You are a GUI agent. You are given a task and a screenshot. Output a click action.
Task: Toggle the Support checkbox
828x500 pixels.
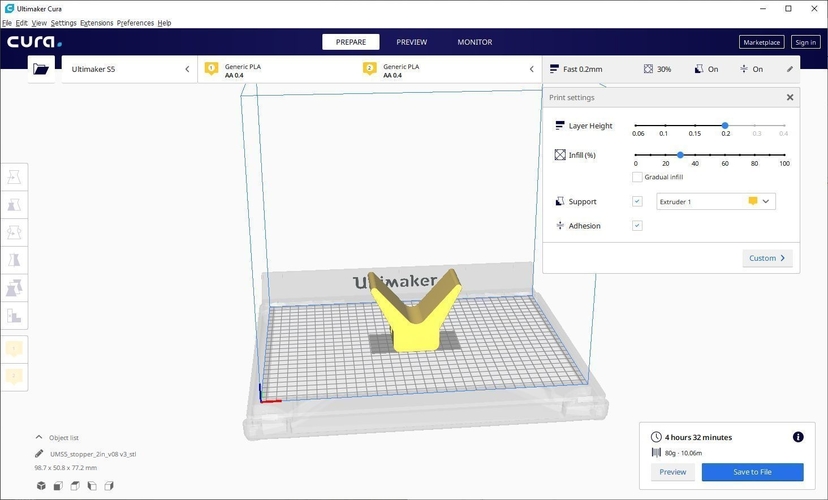pyautogui.click(x=637, y=201)
